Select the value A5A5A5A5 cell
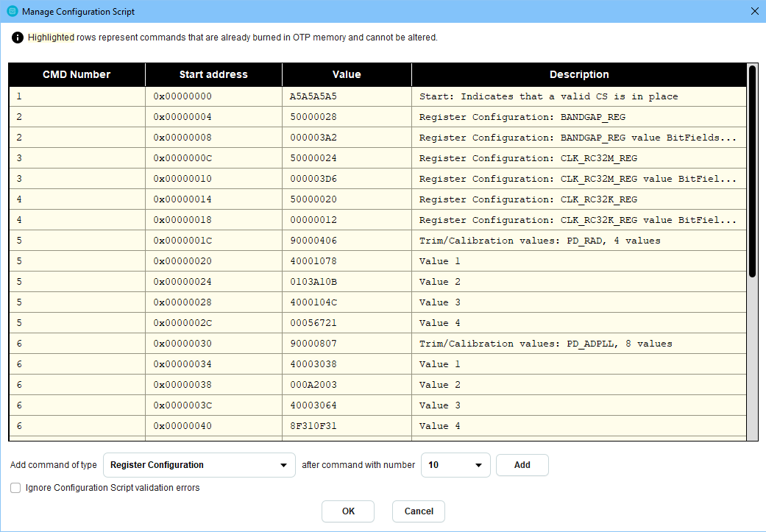Image resolution: width=766 pixels, height=532 pixels. [x=347, y=96]
